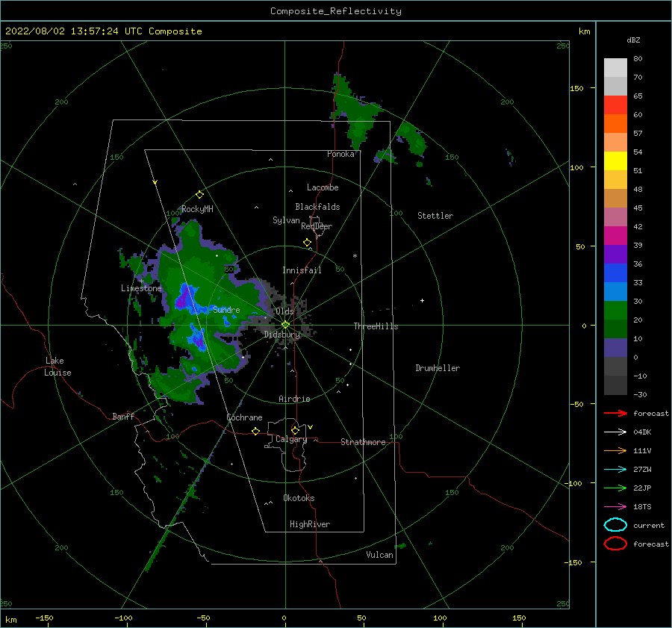Click the yellow V marker north of RockyMH
The height and width of the screenshot is (628, 672).
click(155, 182)
